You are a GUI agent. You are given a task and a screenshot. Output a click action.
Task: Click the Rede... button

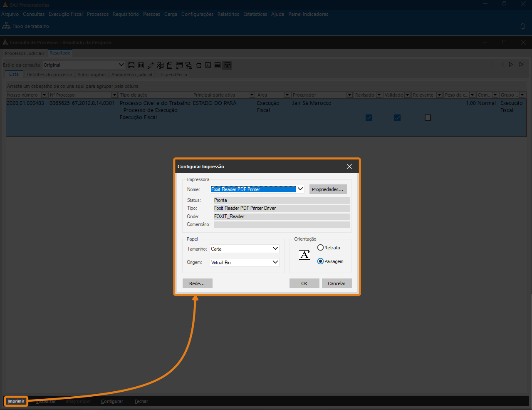coord(197,283)
